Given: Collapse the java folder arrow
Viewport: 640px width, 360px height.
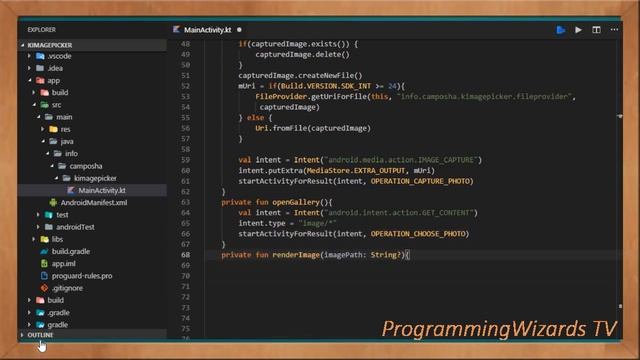Looking at the screenshot, I should tap(43, 142).
